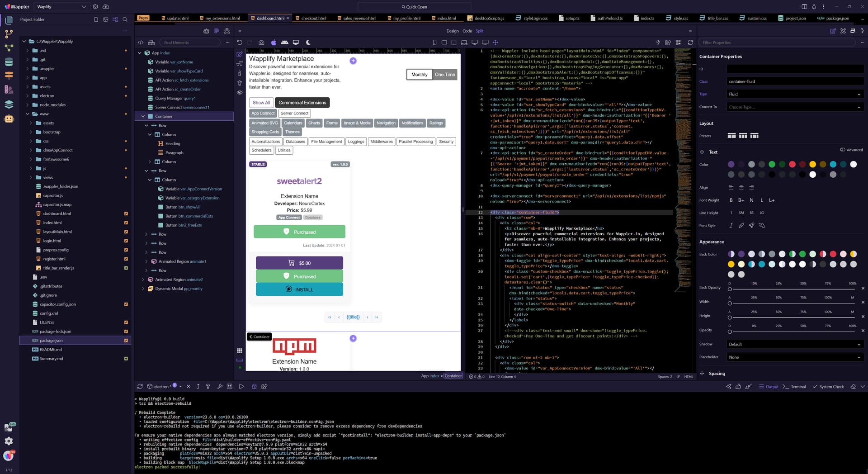The width and height of the screenshot is (868, 474).
Task: Align text center icon
Action: 741,187
